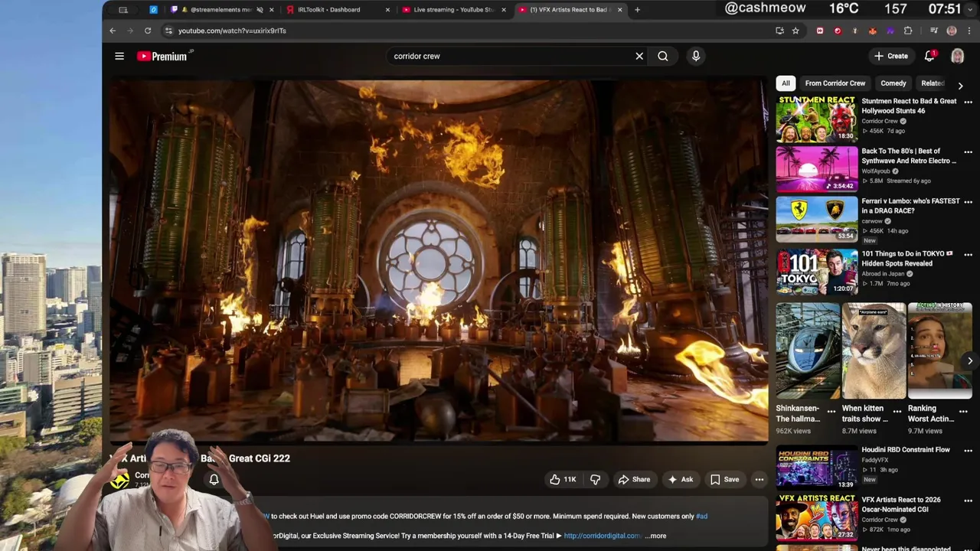Open a new browser tab

pos(637,10)
